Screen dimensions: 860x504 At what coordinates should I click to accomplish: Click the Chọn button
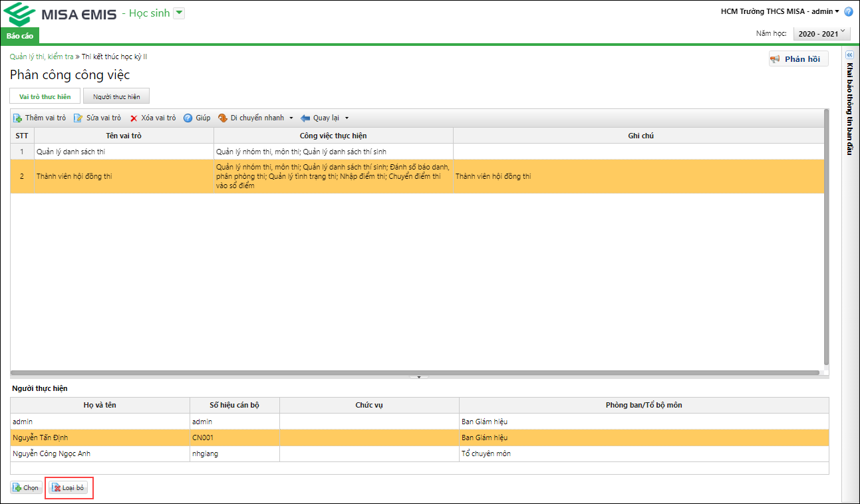pos(27,488)
